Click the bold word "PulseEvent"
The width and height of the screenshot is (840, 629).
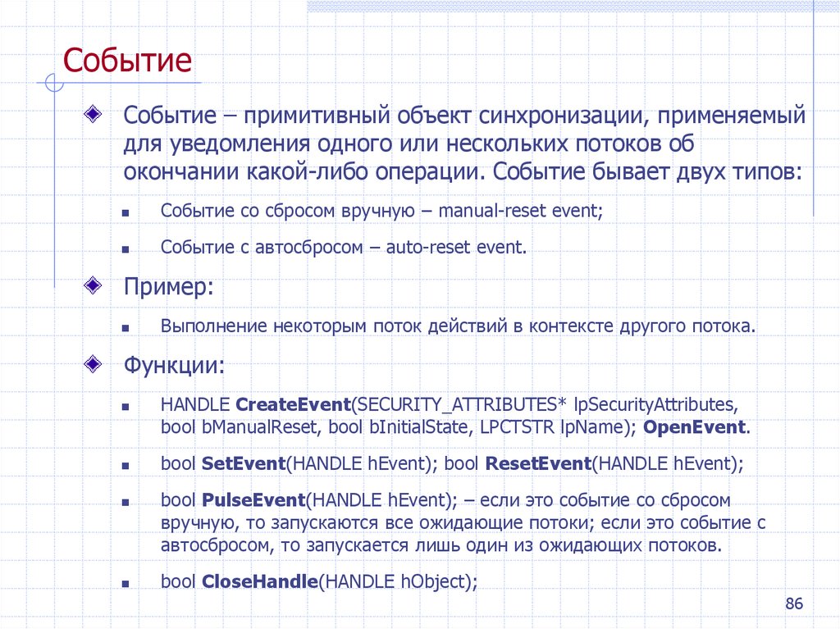coord(254,500)
